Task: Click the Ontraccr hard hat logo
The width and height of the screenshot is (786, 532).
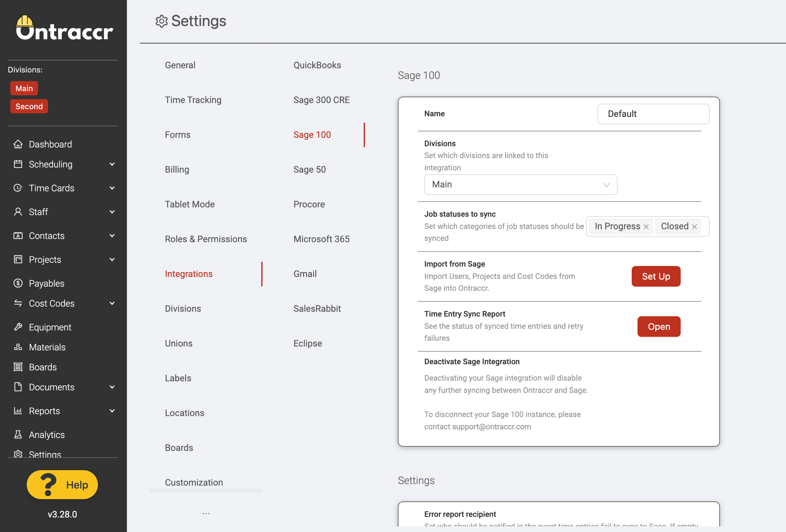Action: [x=25, y=21]
